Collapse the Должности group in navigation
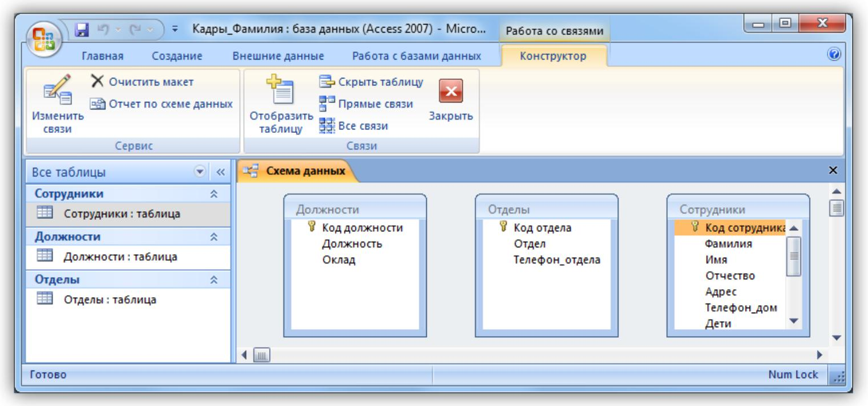The height and width of the screenshot is (406, 868). coord(215,236)
